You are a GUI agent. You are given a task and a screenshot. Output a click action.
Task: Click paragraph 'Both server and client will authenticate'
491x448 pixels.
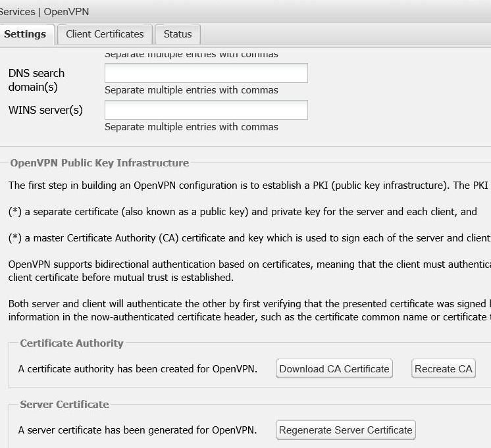pos(249,311)
